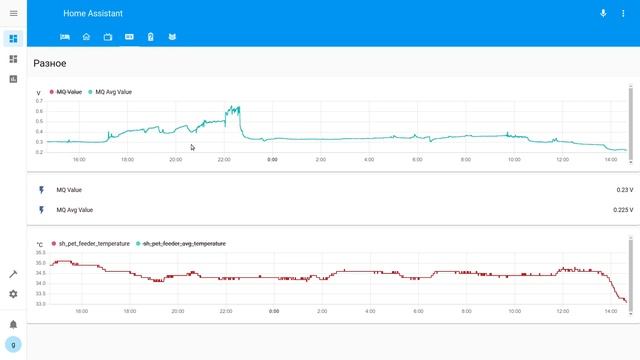Image resolution: width=640 pixels, height=360 pixels.
Task: Switch to the cat view tab
Action: point(172,37)
